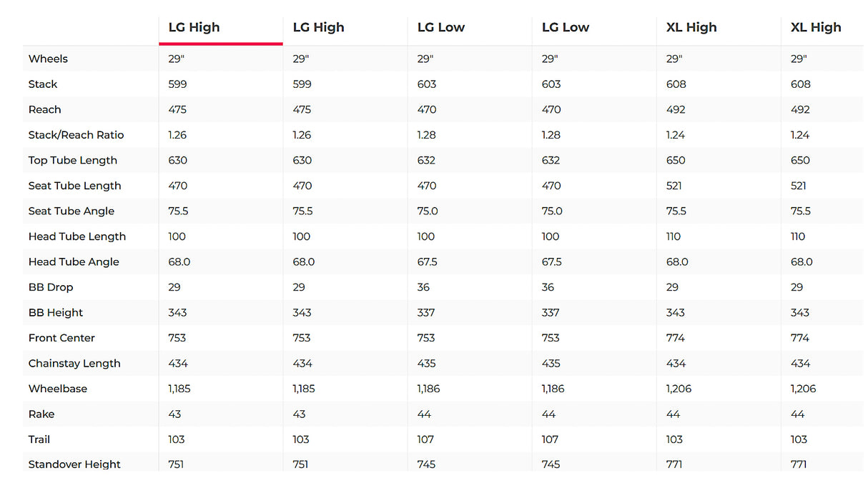The width and height of the screenshot is (868, 488).
Task: Select the red-underlined LG High column header
Action: [194, 28]
